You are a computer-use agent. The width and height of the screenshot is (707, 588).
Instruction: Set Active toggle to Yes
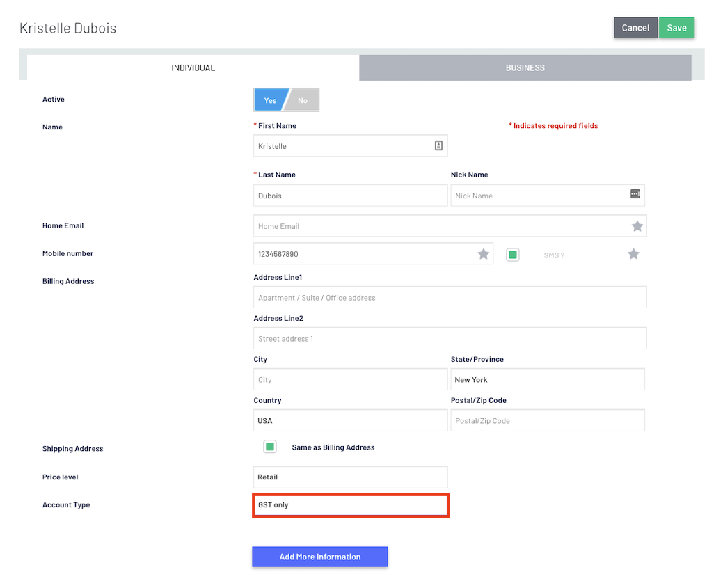tap(270, 100)
